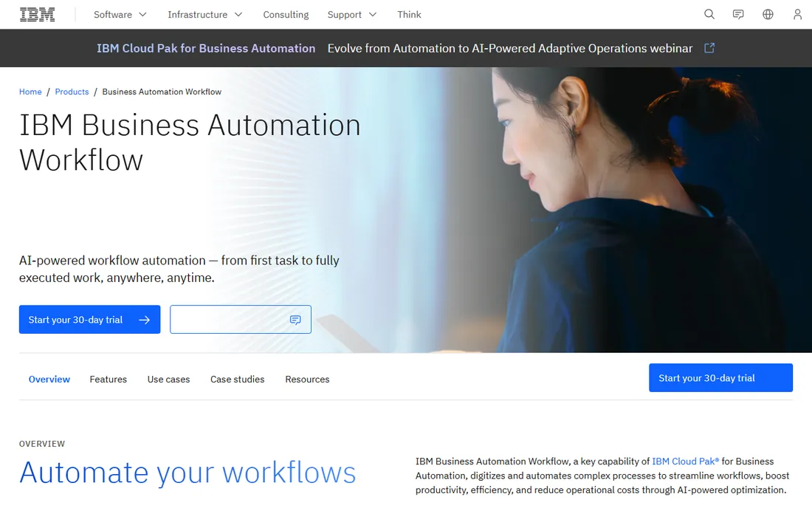Click Business Automation Workflow breadcrumb text
The height and width of the screenshot is (508, 812).
[x=162, y=92]
